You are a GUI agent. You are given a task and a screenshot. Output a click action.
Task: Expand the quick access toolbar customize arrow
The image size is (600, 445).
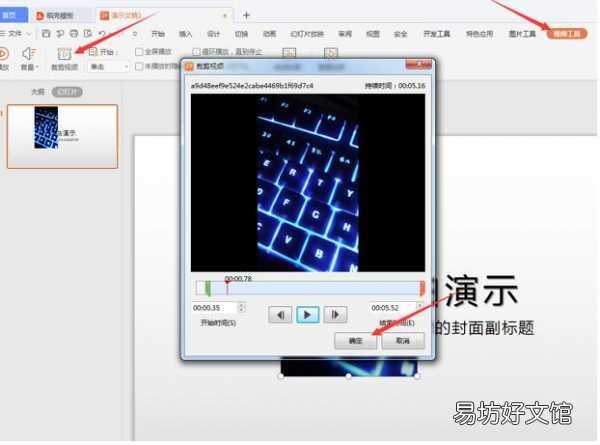135,34
